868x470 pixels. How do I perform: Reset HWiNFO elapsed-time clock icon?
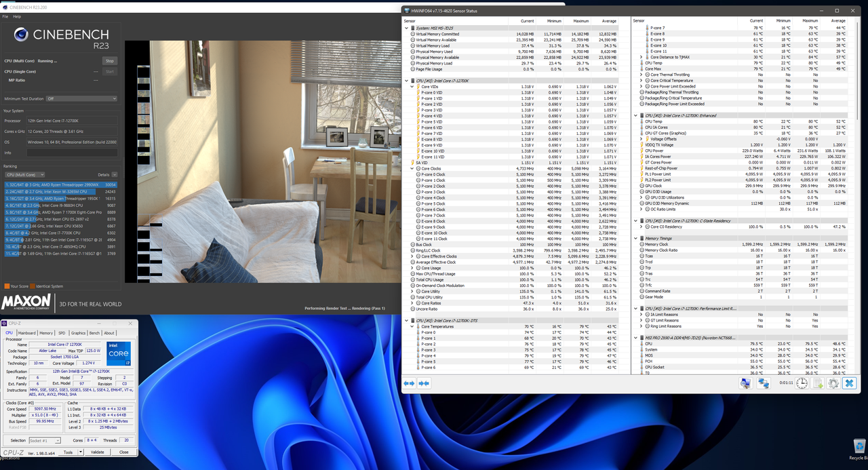click(x=802, y=383)
